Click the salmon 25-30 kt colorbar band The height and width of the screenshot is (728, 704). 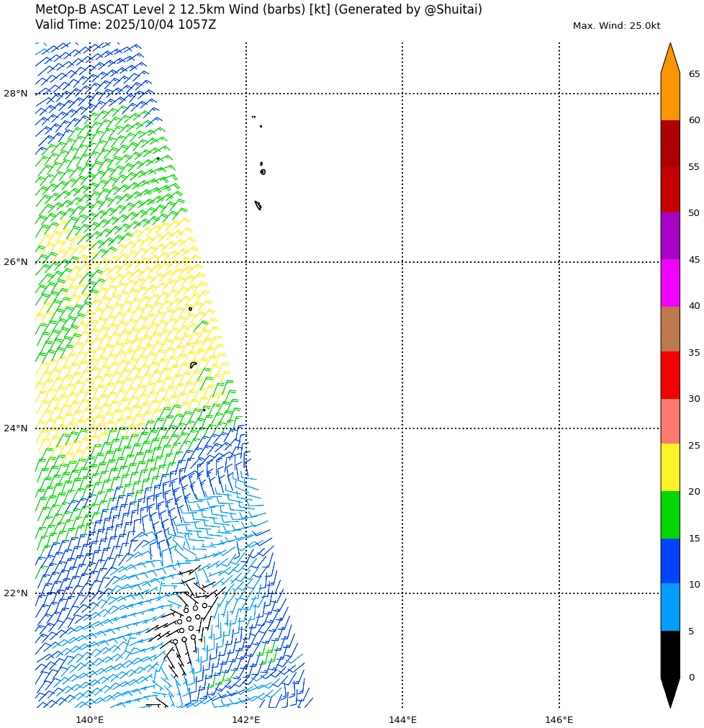[670, 421]
